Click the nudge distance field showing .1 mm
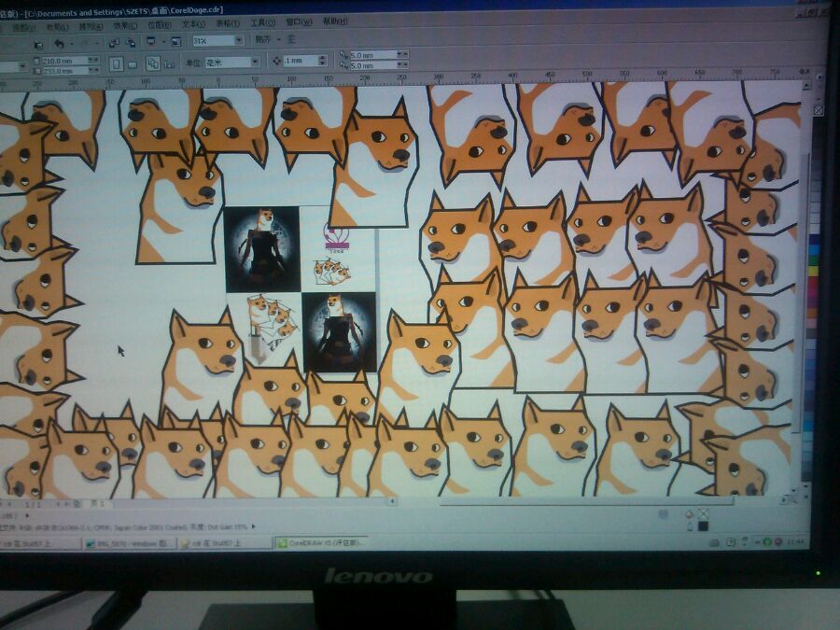This screenshot has width=840, height=630. (301, 61)
